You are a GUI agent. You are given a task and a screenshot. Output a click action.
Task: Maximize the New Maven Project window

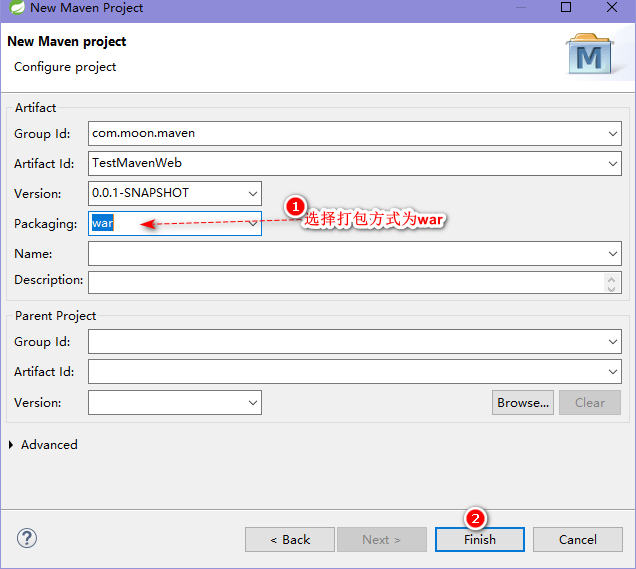(566, 7)
